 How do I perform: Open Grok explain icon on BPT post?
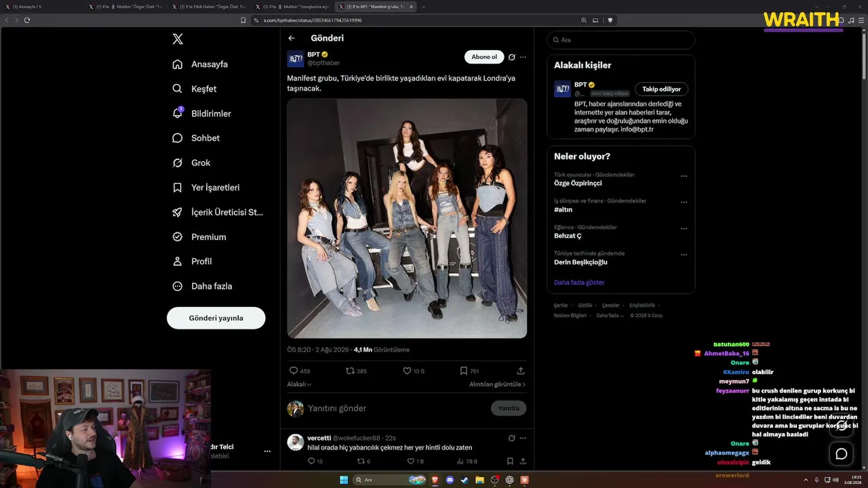512,57
